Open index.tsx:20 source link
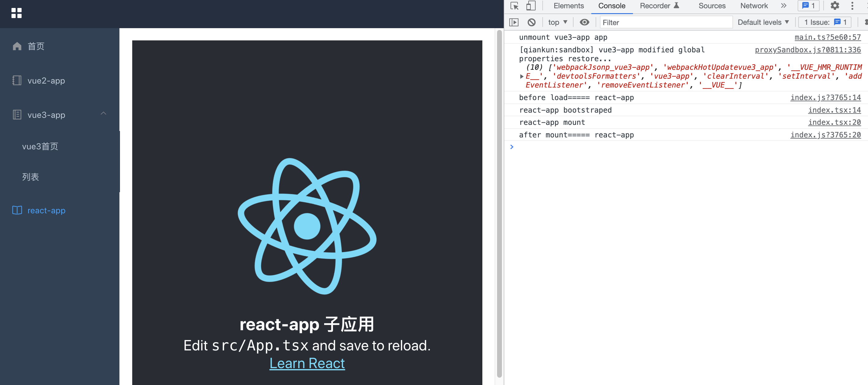Image resolution: width=868 pixels, height=385 pixels. pos(834,123)
